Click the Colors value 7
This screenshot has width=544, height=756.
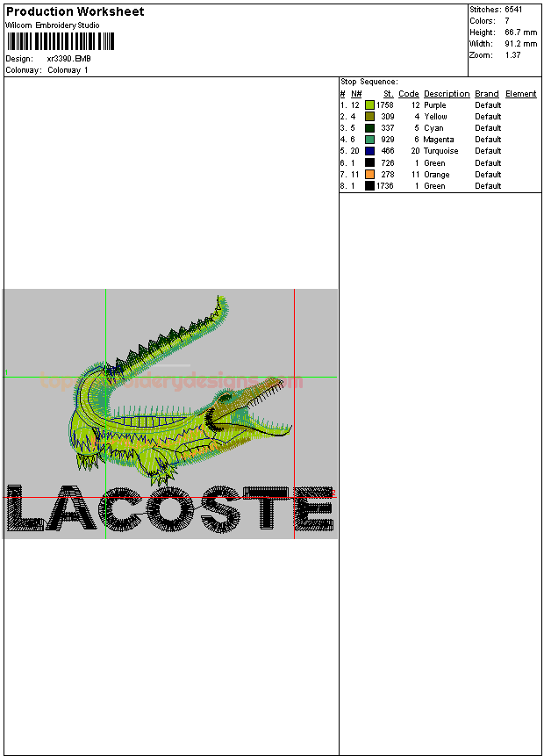[x=507, y=21]
